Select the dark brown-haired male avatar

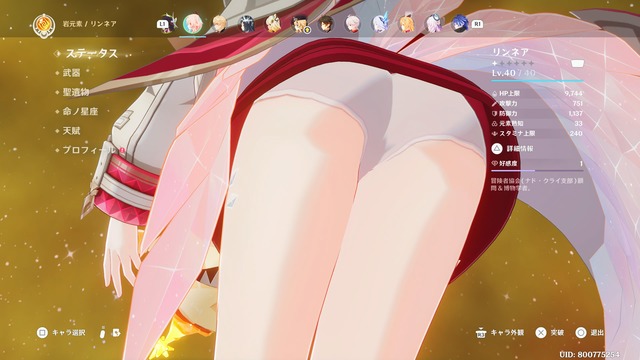pyautogui.click(x=326, y=24)
